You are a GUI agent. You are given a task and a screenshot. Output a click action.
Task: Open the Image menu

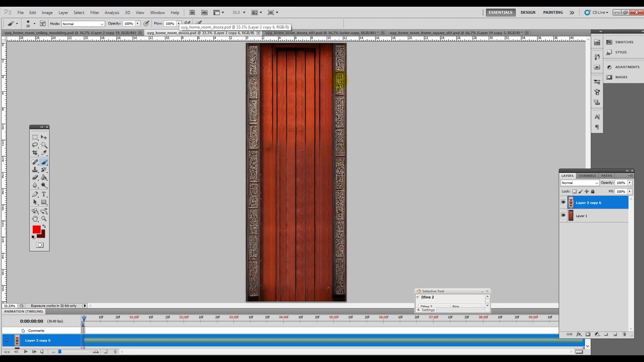coord(47,12)
